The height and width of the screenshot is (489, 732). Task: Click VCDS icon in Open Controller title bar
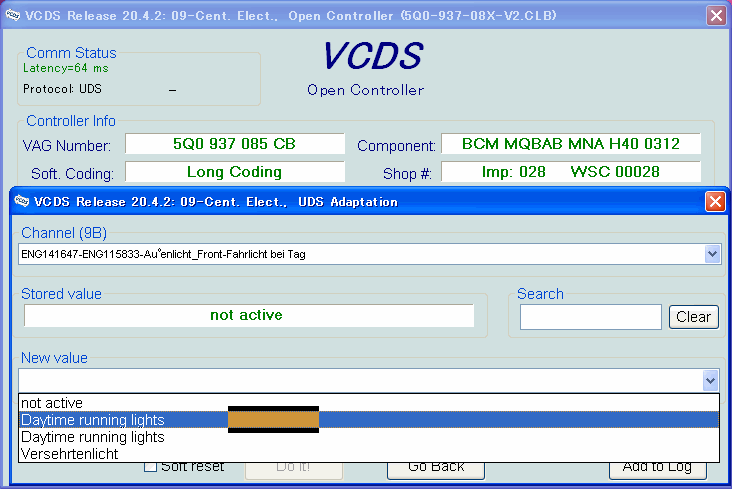click(13, 15)
